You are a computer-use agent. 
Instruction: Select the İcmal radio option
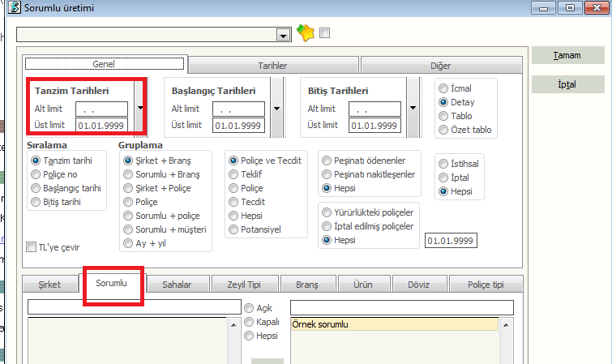pos(443,88)
